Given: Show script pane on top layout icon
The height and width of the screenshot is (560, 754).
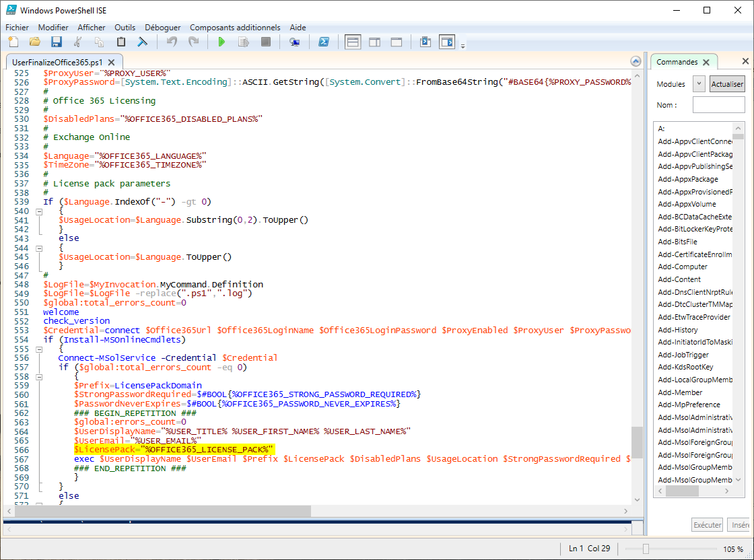Looking at the screenshot, I should click(x=353, y=42).
